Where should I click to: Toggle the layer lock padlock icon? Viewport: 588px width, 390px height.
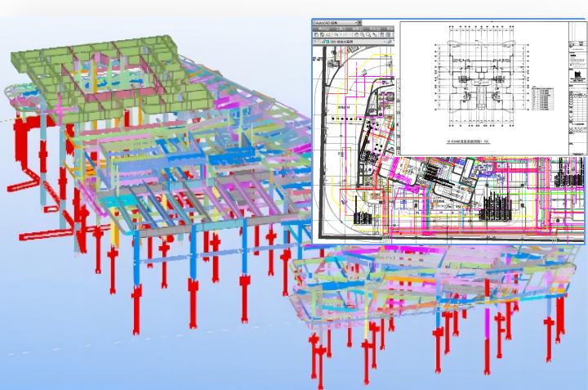(x=323, y=42)
